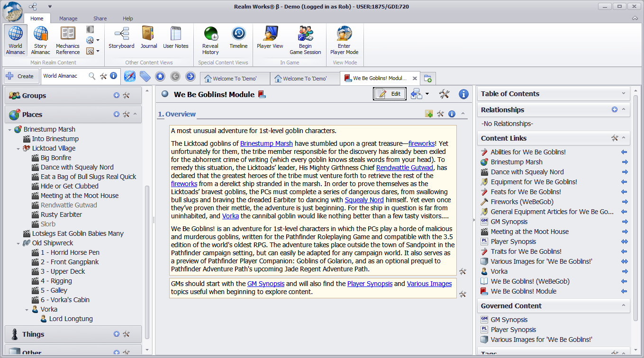The image size is (644, 358).
Task: Collapse the Licktoad Village tree node
Action: tap(18, 148)
